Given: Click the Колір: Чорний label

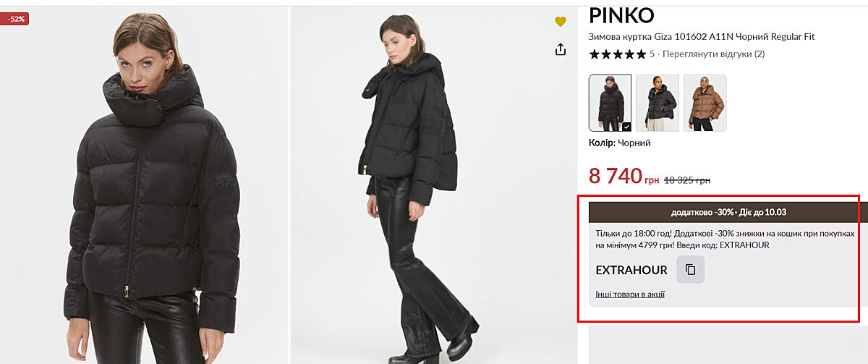Looking at the screenshot, I should pos(620,143).
